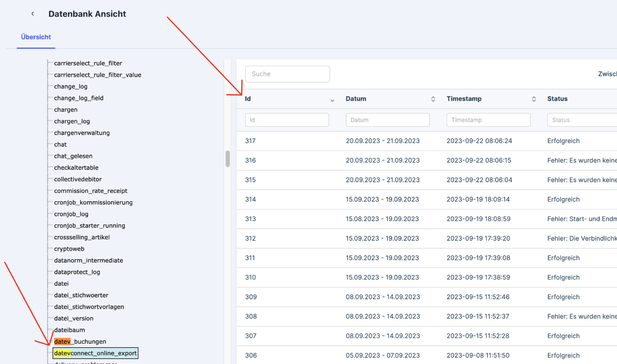The image size is (617, 364).
Task: Select datevconnect_online_export in table tree
Action: (x=95, y=353)
